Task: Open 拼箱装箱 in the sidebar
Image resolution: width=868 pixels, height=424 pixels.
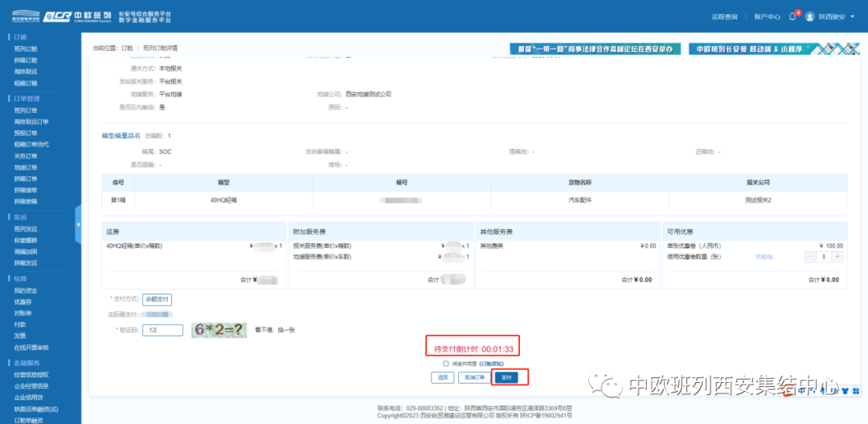Action: (26, 201)
